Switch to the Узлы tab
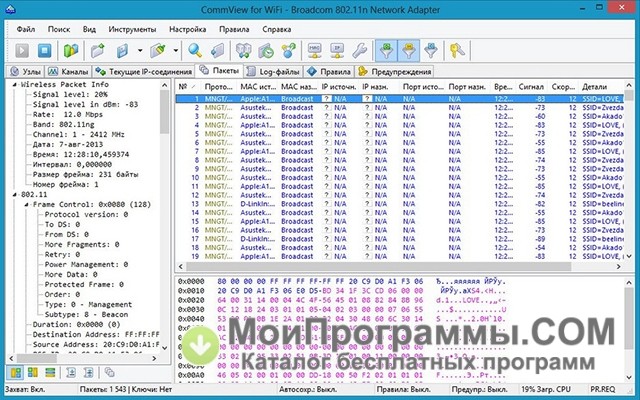 [x=25, y=71]
